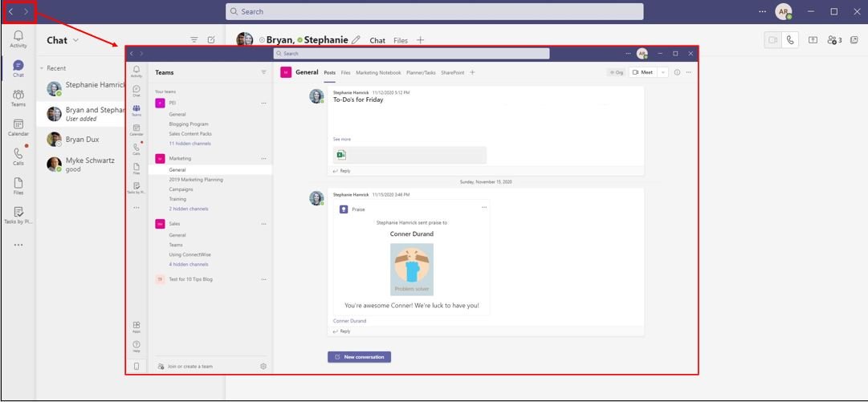Open the Excel attachment in To-Do's post

410,155
